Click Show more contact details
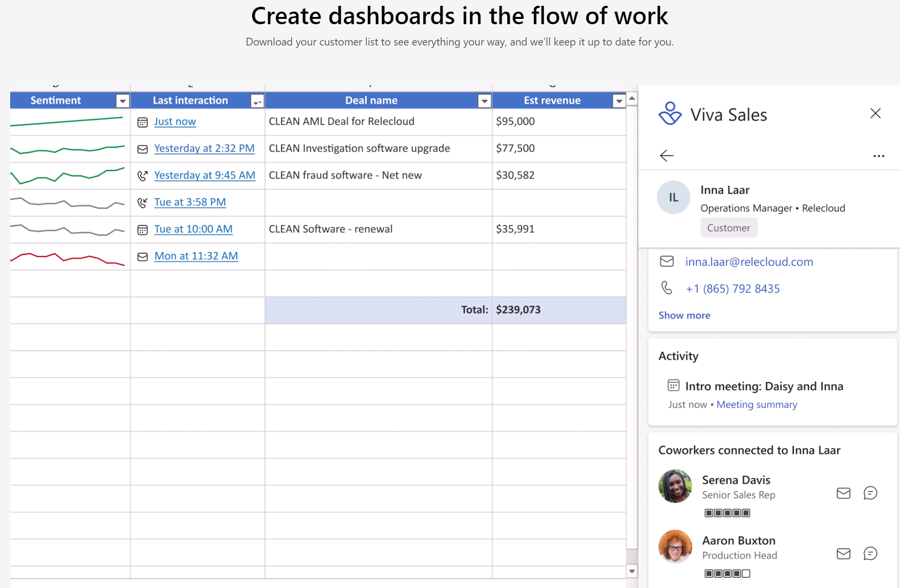The width and height of the screenshot is (900, 588). click(684, 315)
